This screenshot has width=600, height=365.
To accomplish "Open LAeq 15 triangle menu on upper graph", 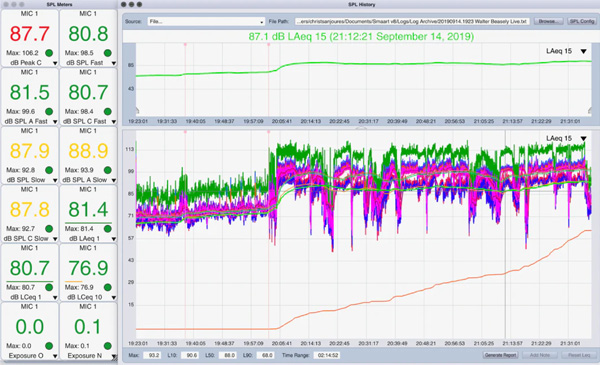I will point(584,51).
